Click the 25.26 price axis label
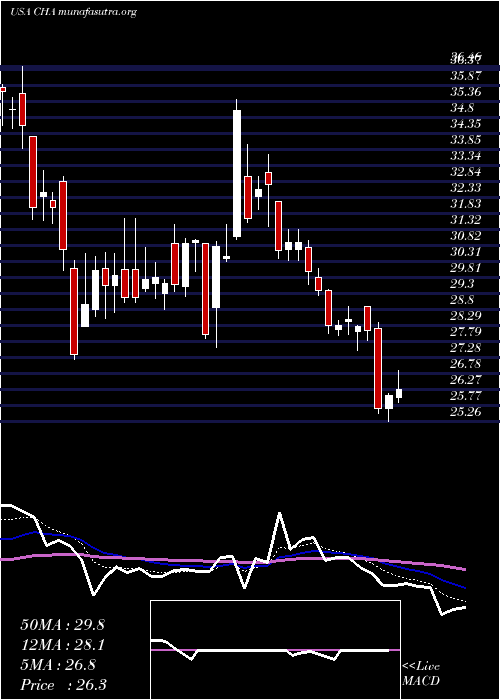500x700 pixels. [466, 412]
